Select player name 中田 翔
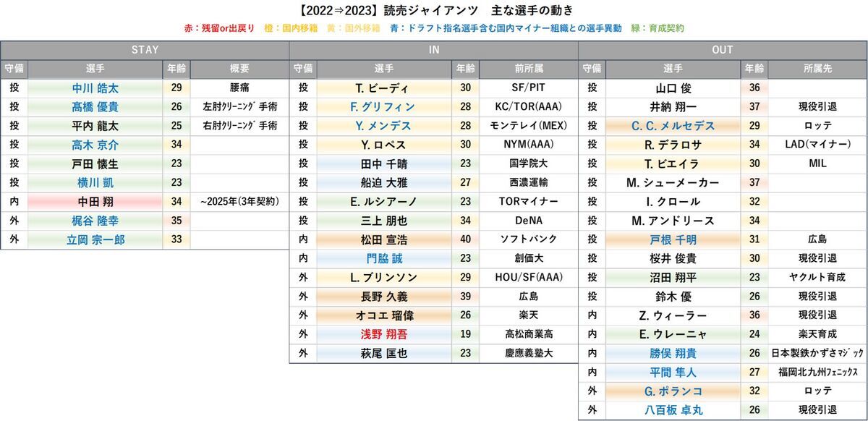Screen dimensions: 868x421 95,202
